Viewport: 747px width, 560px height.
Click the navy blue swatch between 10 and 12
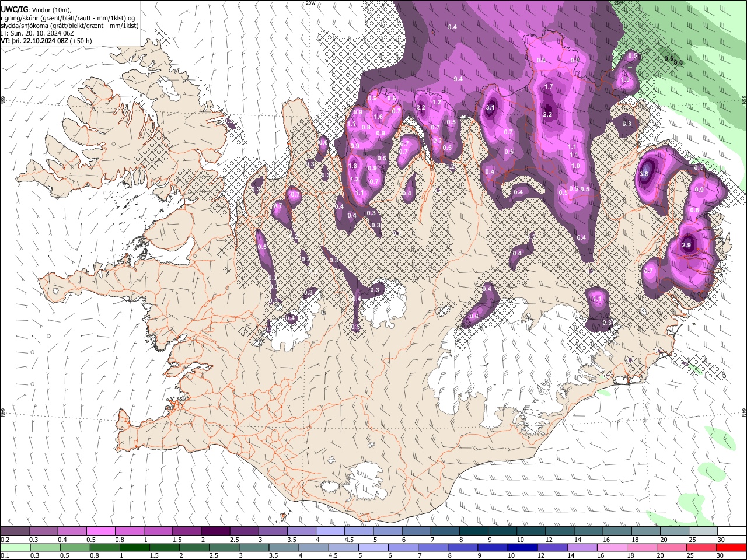tap(522, 548)
